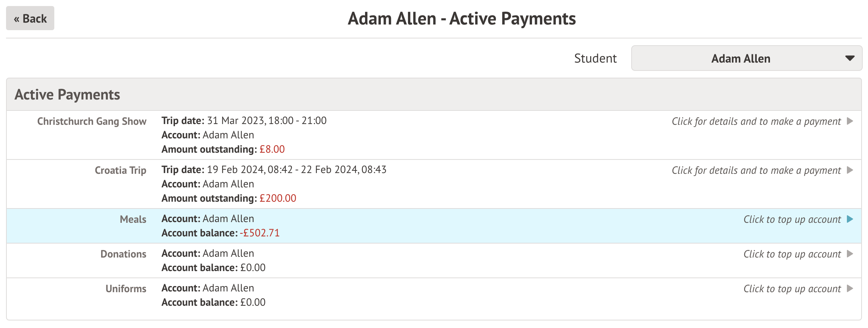
Task: Click top up account link for Meals
Action: point(792,219)
